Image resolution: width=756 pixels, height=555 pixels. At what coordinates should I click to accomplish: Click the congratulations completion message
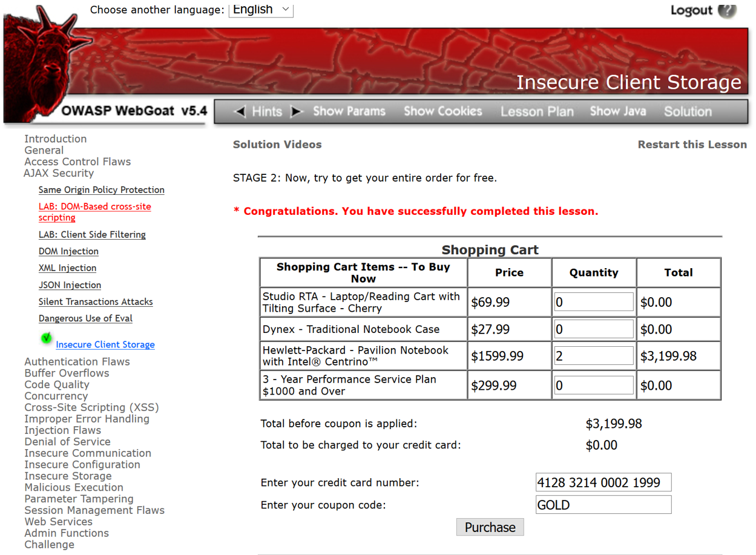tap(416, 211)
